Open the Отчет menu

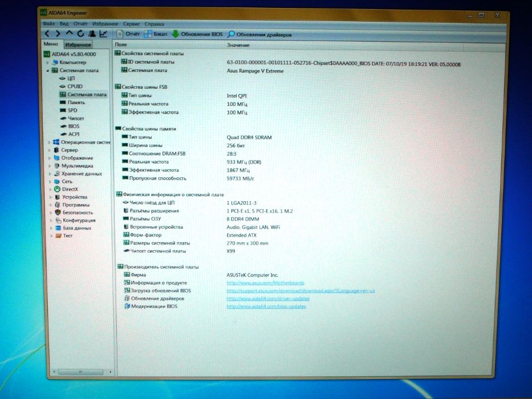pos(80,24)
